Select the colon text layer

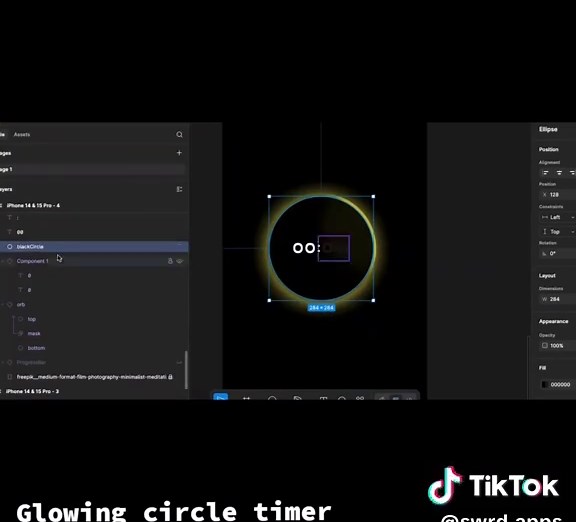(x=18, y=218)
